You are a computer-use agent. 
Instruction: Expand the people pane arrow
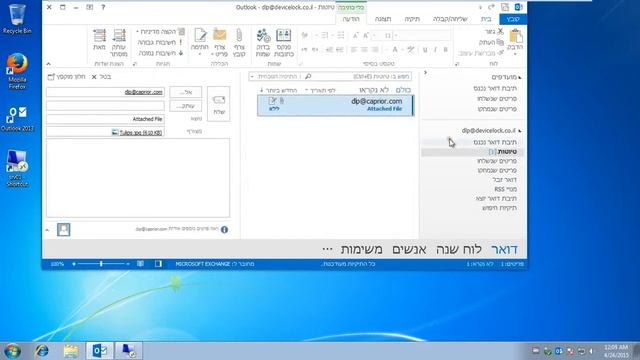tap(47, 230)
